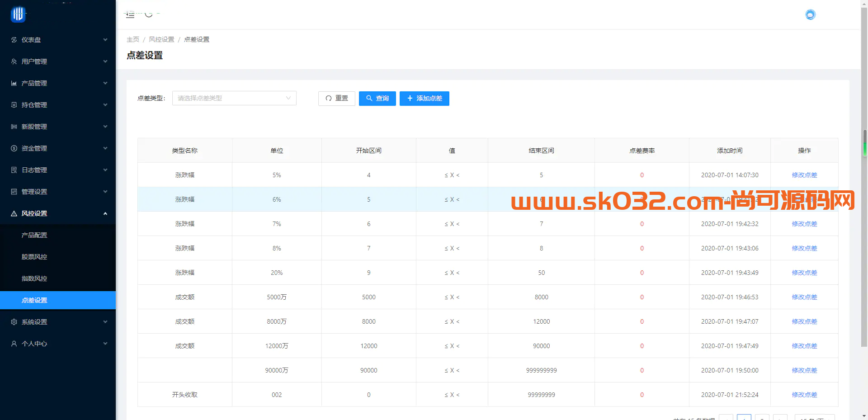Viewport: 868px width, 420px height.
Task: Expand the 系统设置 menu arrow
Action: (x=105, y=322)
